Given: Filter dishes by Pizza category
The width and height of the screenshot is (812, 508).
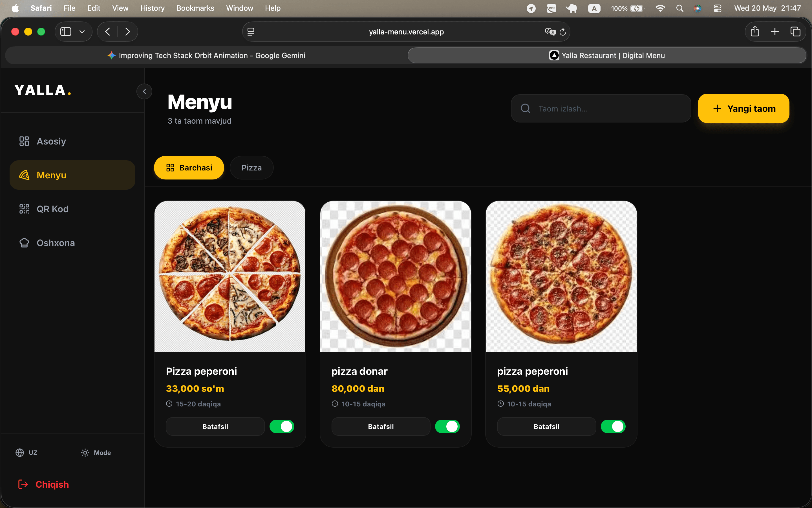Looking at the screenshot, I should [252, 168].
